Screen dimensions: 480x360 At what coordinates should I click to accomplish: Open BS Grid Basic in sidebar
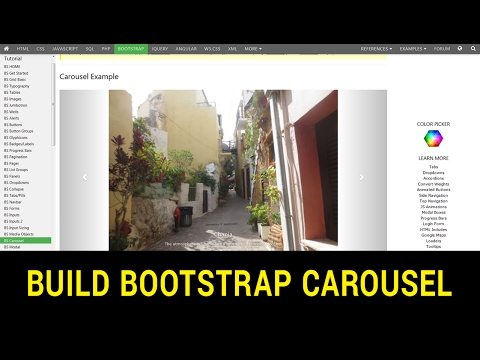[x=15, y=80]
